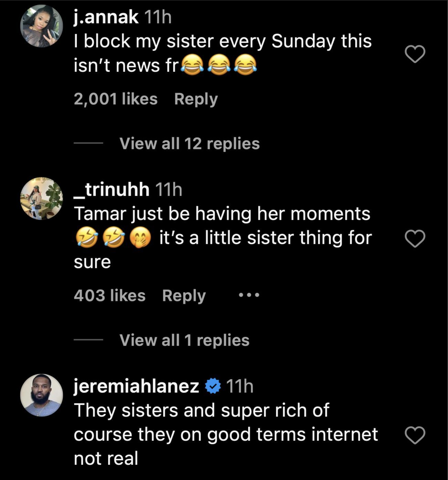
Task: Click the 11h timestamp on jeremiahlanez's comment
Action: [240, 386]
